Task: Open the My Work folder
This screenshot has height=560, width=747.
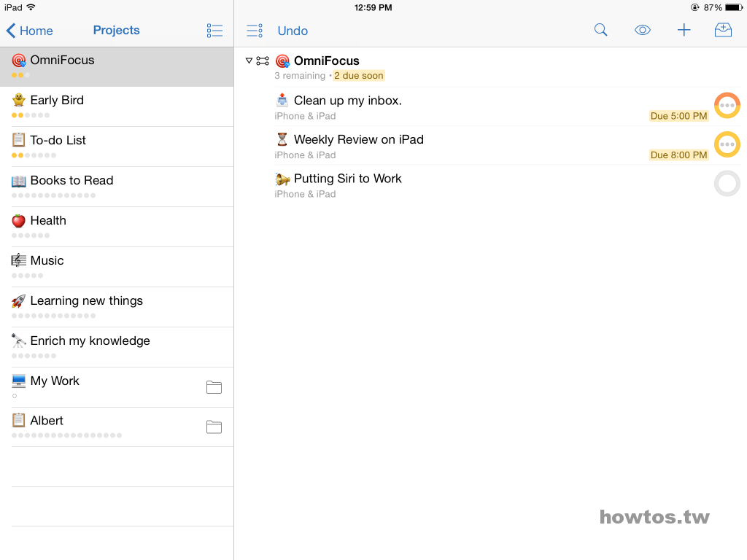Action: (117, 386)
